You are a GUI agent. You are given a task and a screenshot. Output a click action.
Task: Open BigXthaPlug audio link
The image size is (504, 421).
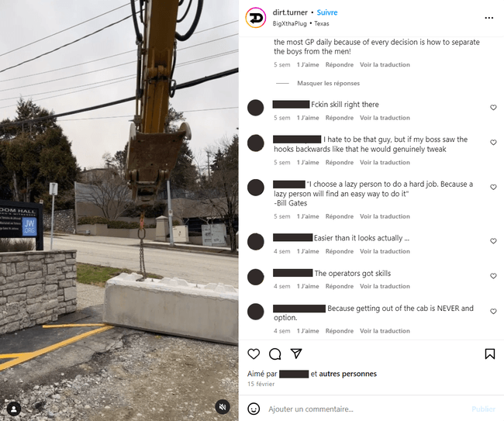point(290,23)
